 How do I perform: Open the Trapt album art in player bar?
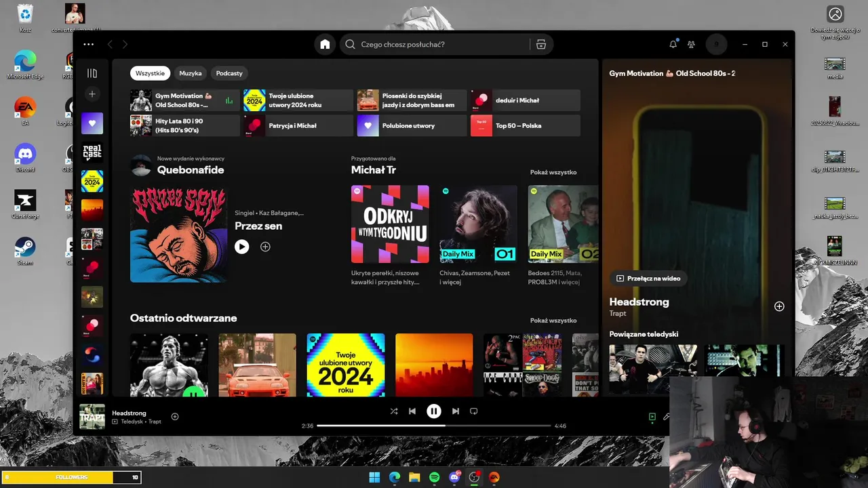pyautogui.click(x=92, y=417)
